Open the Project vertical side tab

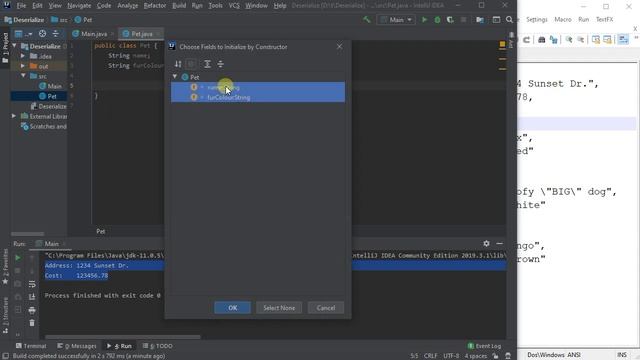[x=5, y=48]
